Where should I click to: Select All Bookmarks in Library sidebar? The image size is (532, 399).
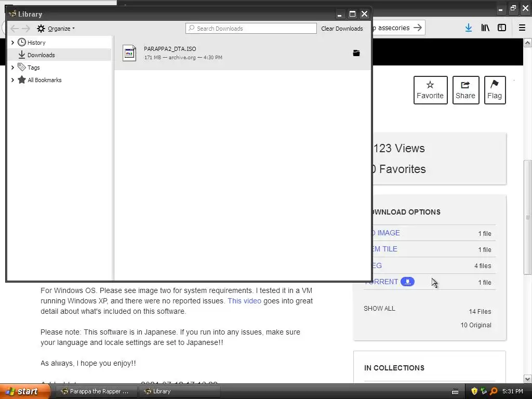click(45, 80)
